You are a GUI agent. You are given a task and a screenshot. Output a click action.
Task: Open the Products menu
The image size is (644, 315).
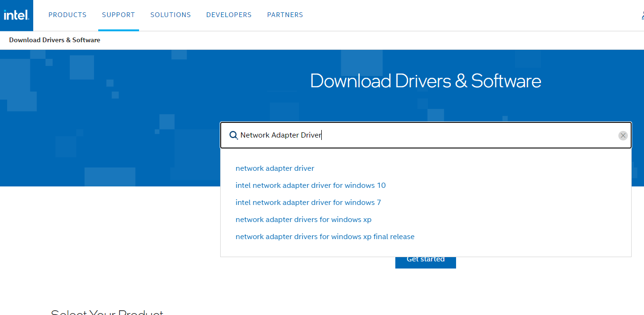click(67, 15)
